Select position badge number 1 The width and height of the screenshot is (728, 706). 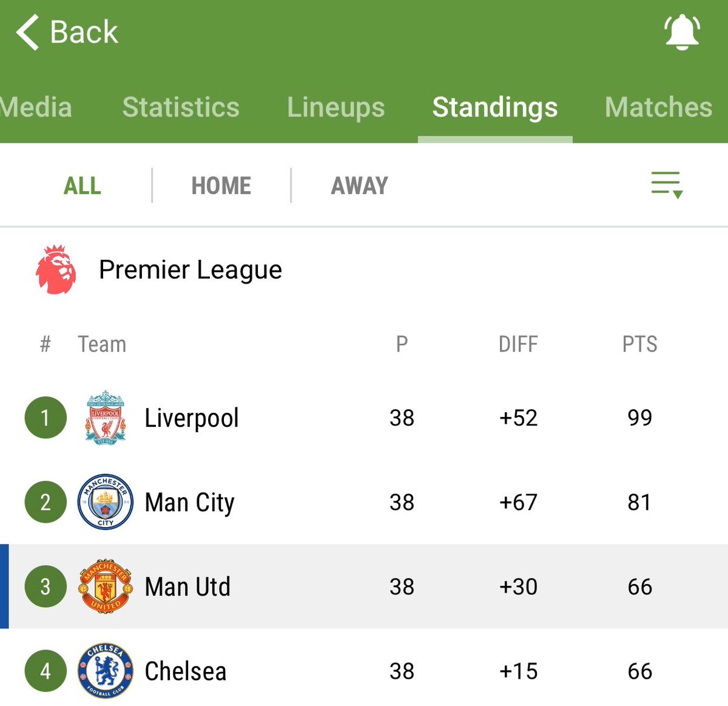45,418
